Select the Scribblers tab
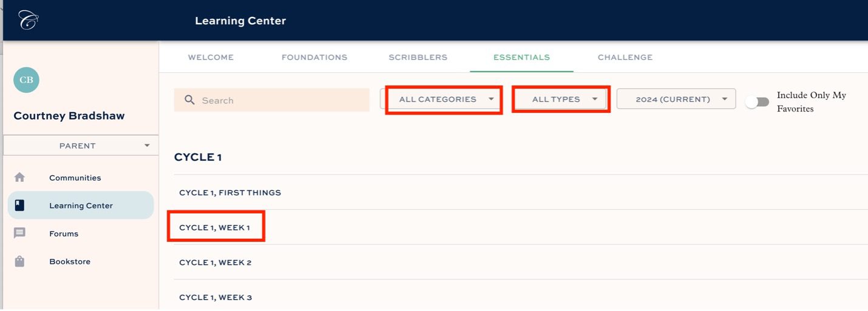The image size is (868, 311). click(418, 58)
